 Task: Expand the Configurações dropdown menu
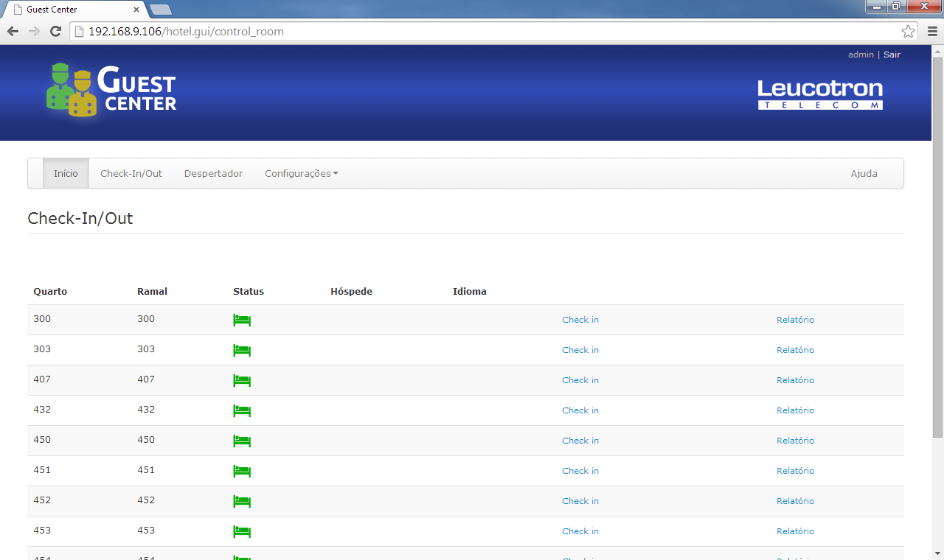302,174
